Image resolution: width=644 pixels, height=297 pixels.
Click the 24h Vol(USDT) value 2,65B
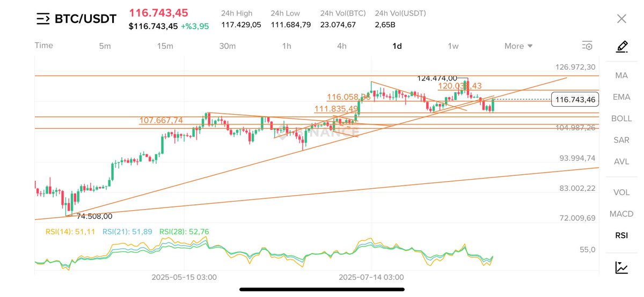[385, 25]
